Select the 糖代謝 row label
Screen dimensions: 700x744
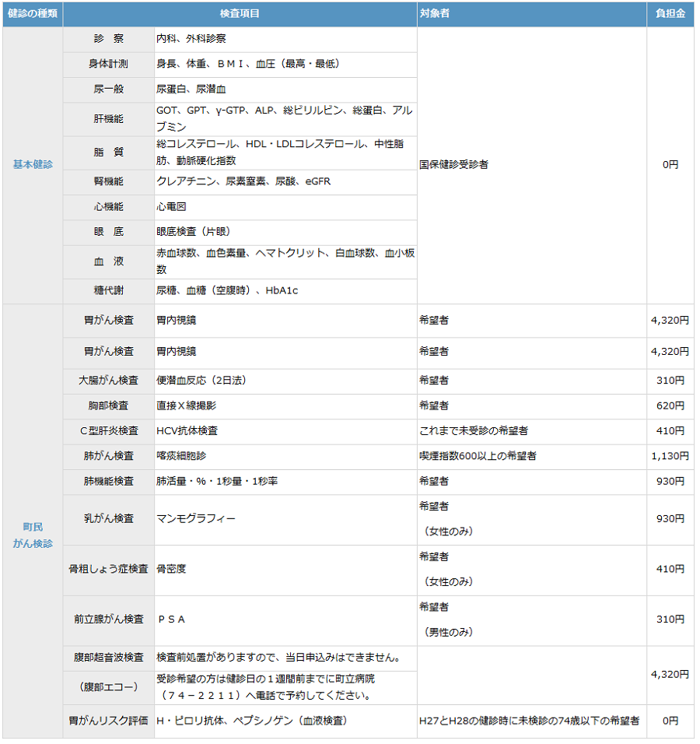point(109,291)
